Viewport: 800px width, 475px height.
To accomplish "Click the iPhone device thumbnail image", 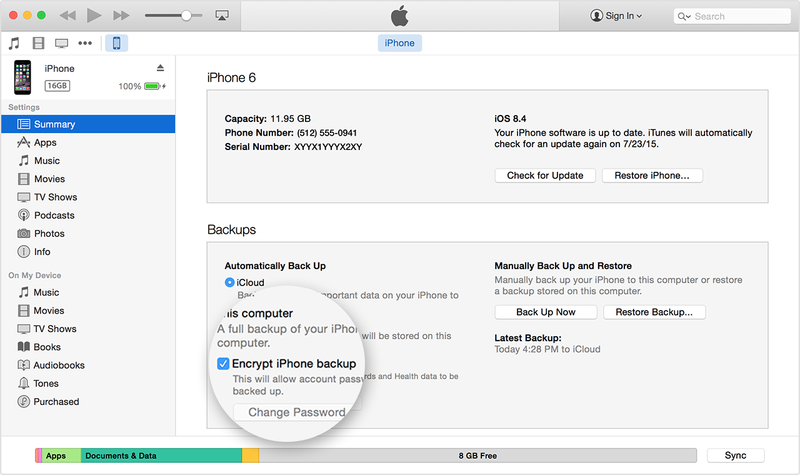I will [x=22, y=78].
